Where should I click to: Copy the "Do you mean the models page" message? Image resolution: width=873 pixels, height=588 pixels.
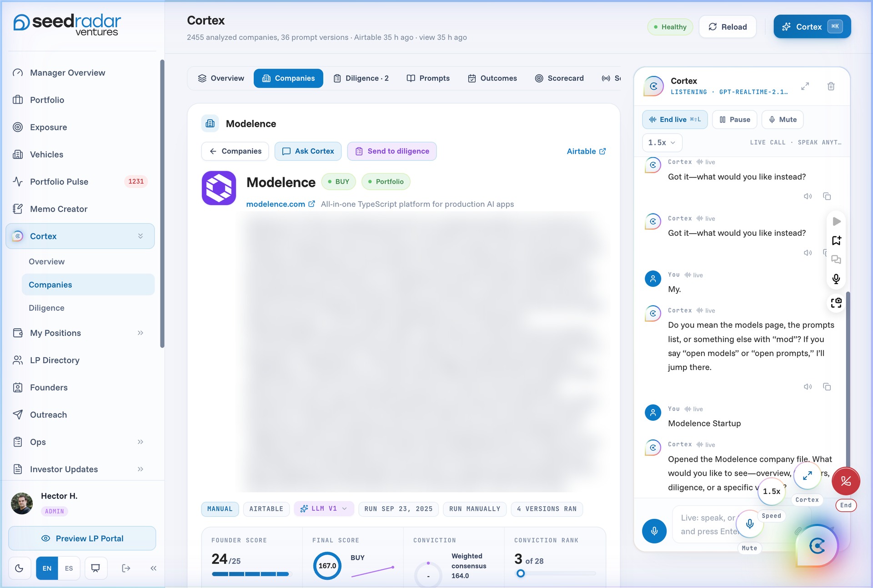point(827,387)
